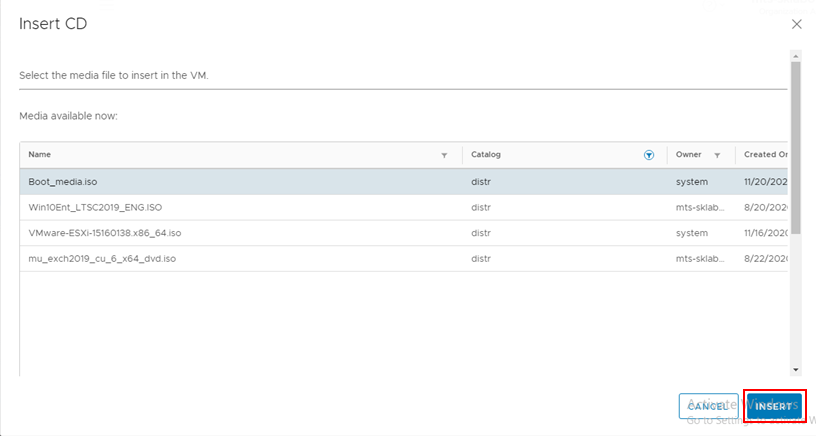Viewport: 816px width, 436px height.
Task: Open the Owner column filter
Action: (x=717, y=155)
